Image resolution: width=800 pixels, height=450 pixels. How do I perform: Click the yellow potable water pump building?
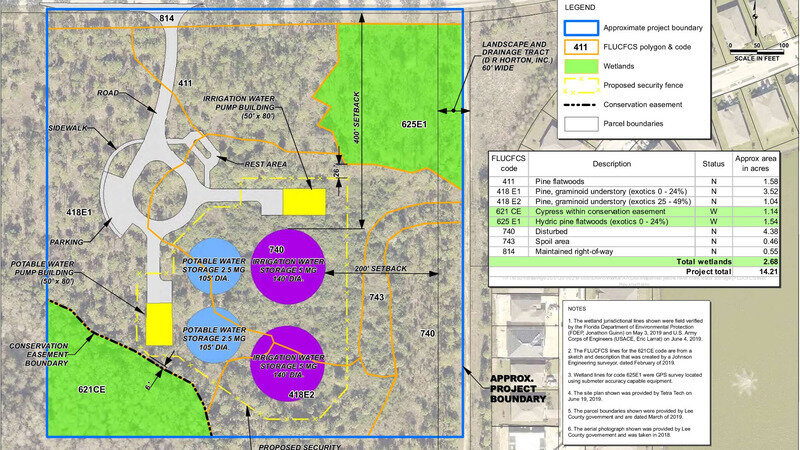coord(159,324)
